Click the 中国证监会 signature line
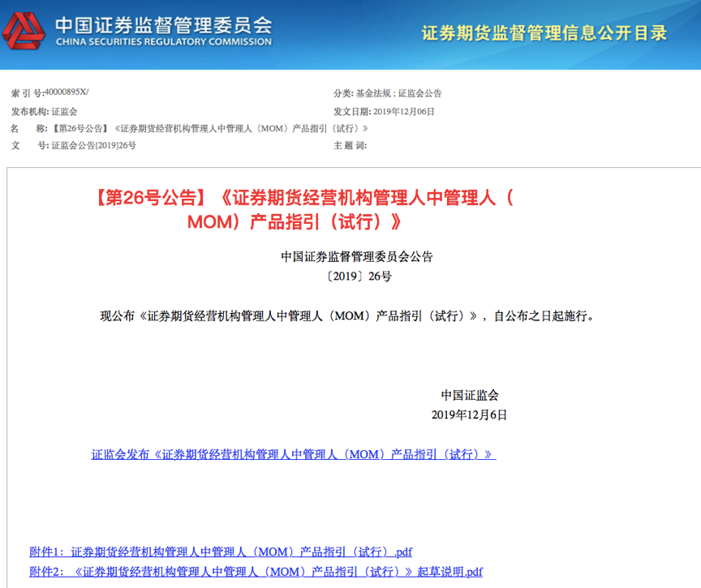The image size is (701, 588). tap(470, 395)
